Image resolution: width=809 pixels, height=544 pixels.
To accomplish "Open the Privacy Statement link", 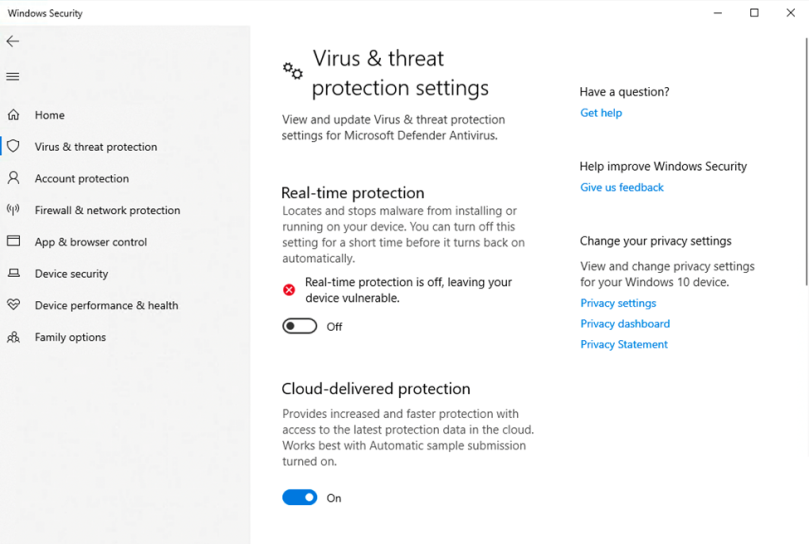I will pyautogui.click(x=624, y=344).
